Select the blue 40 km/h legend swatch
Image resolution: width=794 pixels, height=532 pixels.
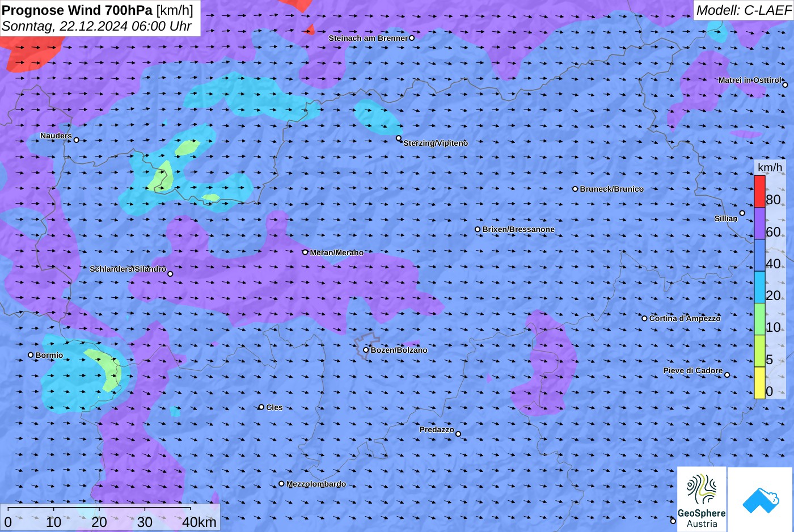point(759,255)
